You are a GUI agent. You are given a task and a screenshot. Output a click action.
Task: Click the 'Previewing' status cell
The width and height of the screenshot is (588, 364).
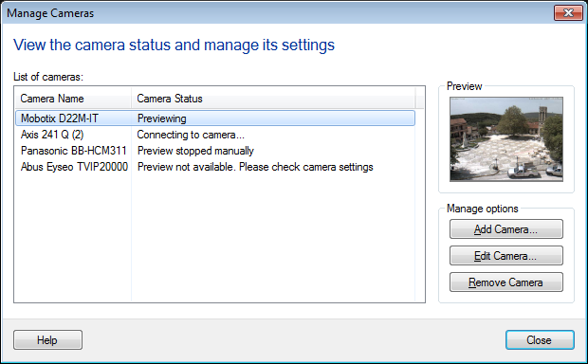tap(161, 118)
